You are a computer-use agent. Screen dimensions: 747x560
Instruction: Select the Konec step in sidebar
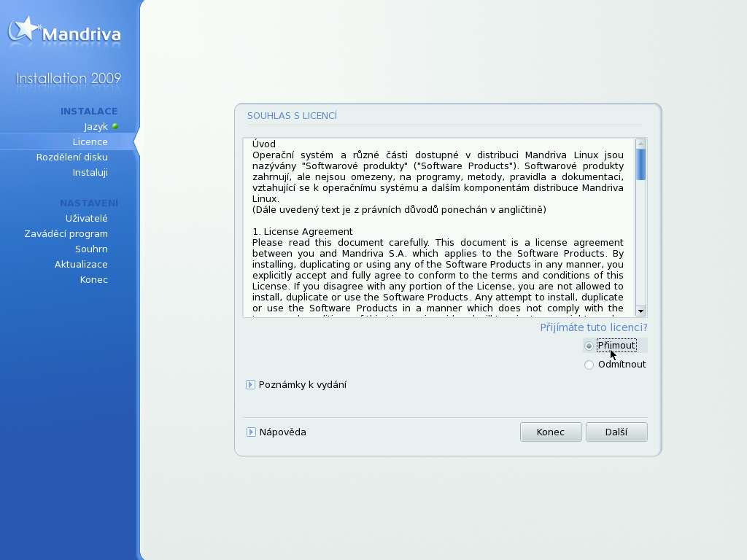(94, 279)
